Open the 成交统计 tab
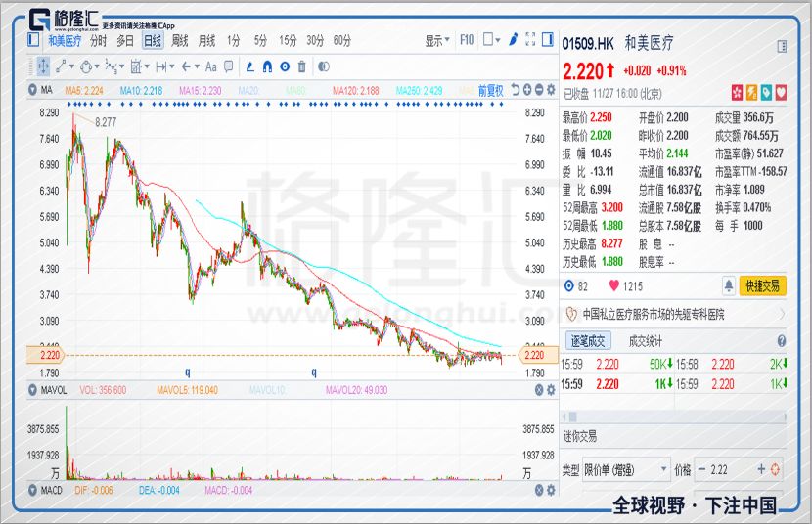 pyautogui.click(x=646, y=341)
